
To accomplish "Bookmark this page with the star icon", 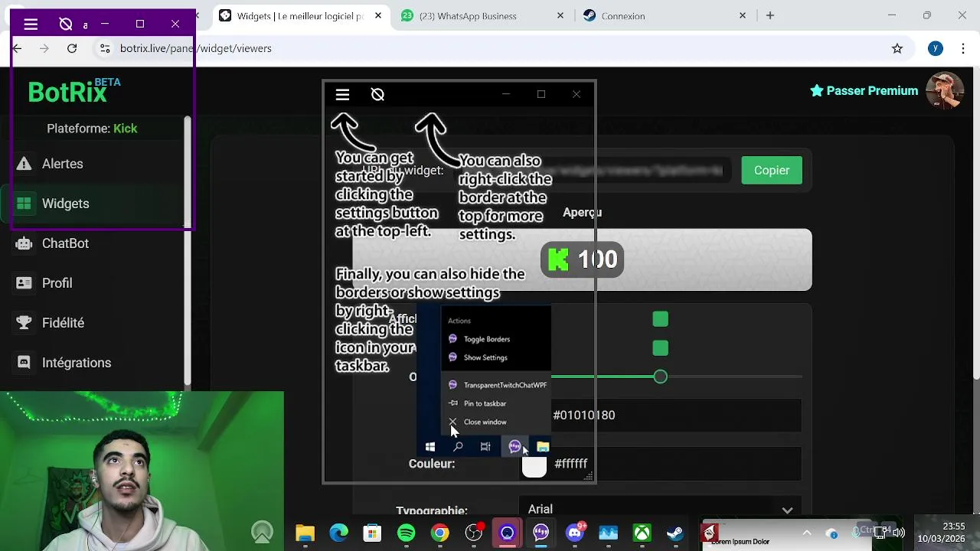I will pyautogui.click(x=897, y=48).
